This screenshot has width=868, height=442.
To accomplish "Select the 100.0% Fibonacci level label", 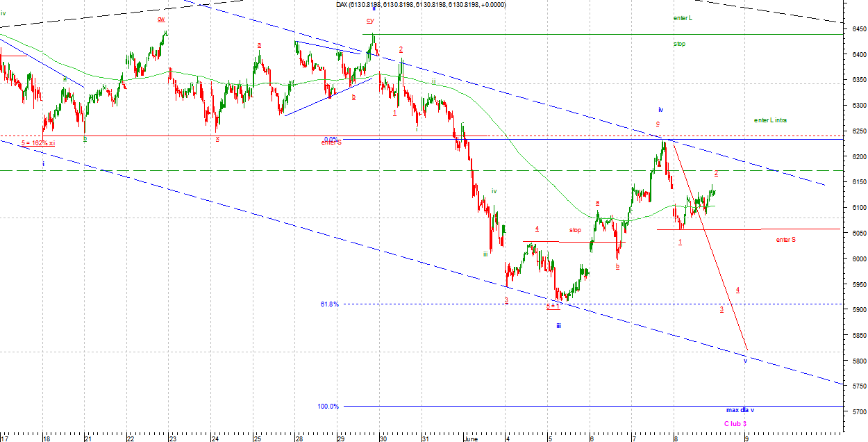I will (328, 407).
